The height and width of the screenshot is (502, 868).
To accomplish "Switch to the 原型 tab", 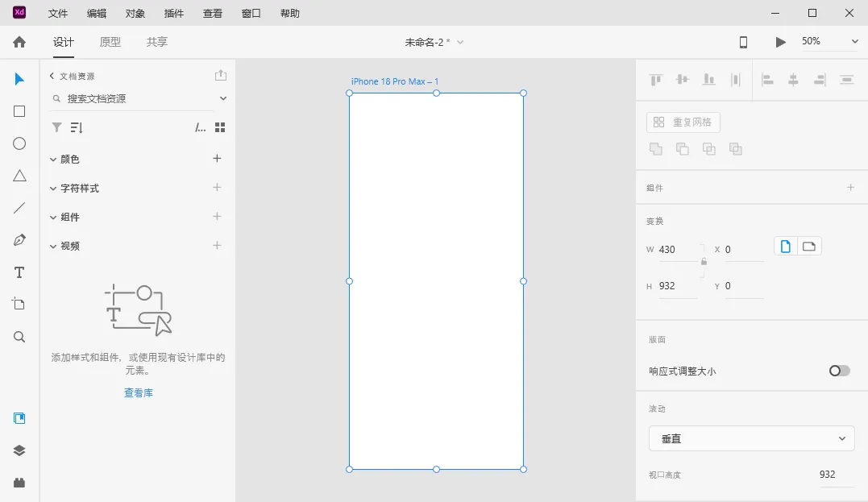I will pyautogui.click(x=110, y=42).
